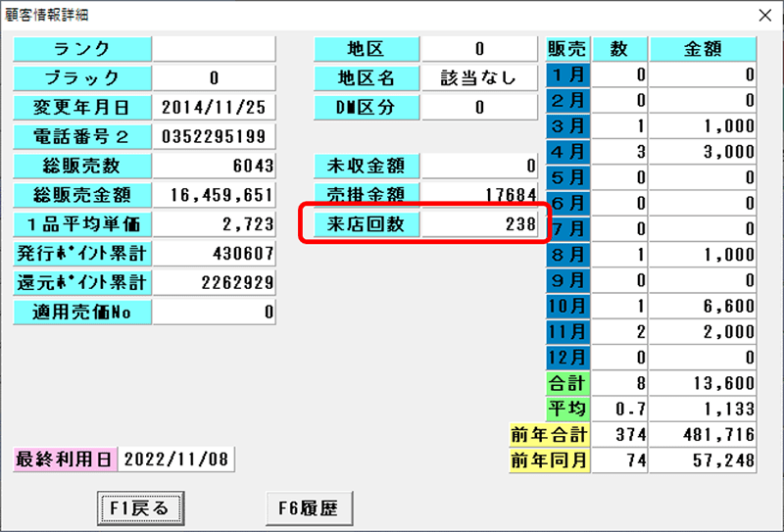Image resolution: width=784 pixels, height=532 pixels.
Task: Click the 総販売金額 value field
Action: (x=215, y=196)
